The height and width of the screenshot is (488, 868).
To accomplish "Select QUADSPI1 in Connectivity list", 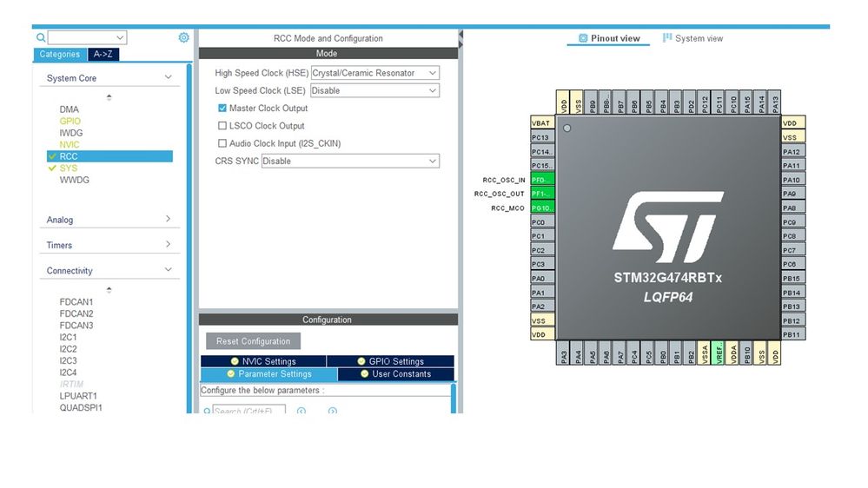I will point(81,408).
